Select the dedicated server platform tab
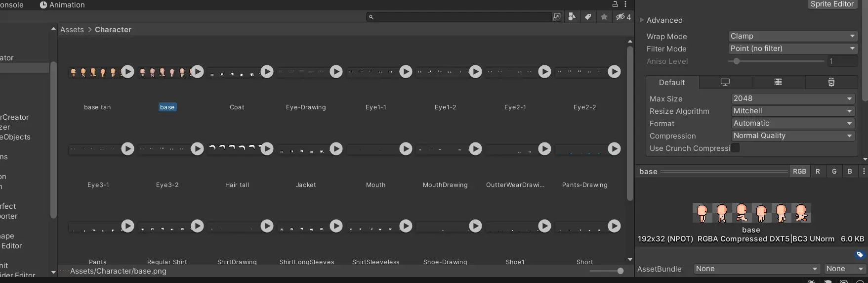This screenshot has width=868, height=283. pos(778,83)
